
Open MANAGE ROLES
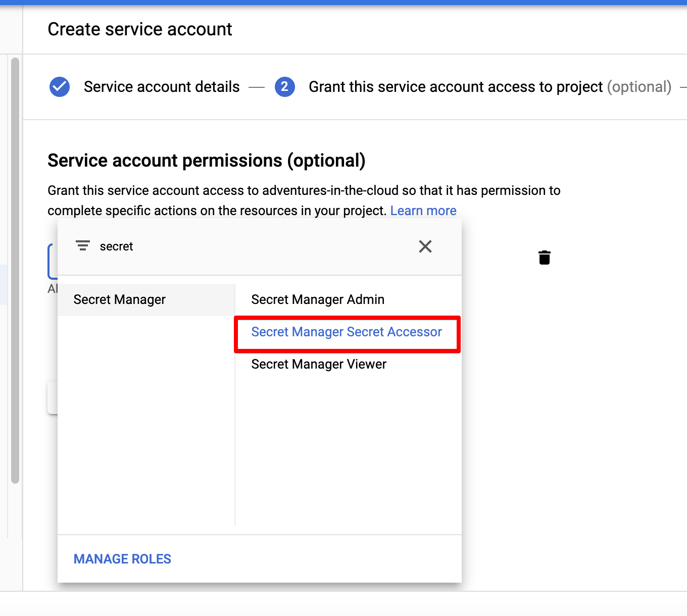pyautogui.click(x=122, y=559)
